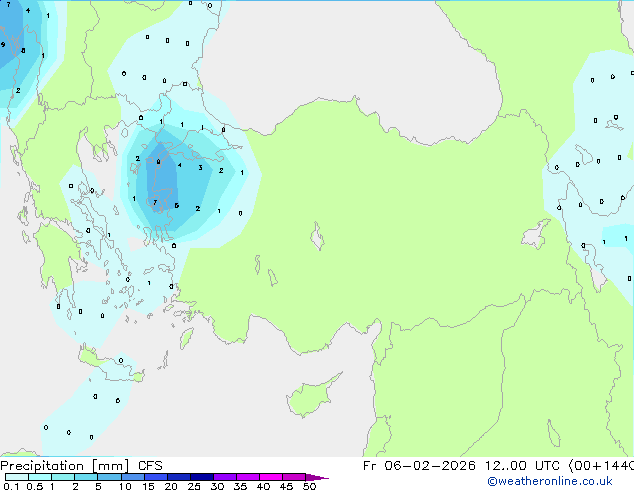Click the '40' legend scale label
634x490 pixels.
[x=264, y=486]
